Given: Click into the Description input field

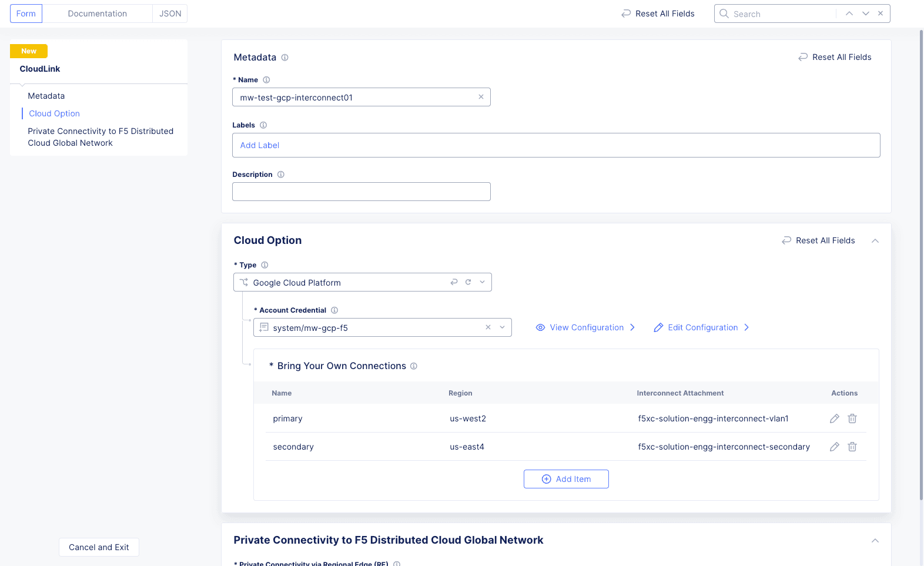Looking at the screenshot, I should [361, 192].
